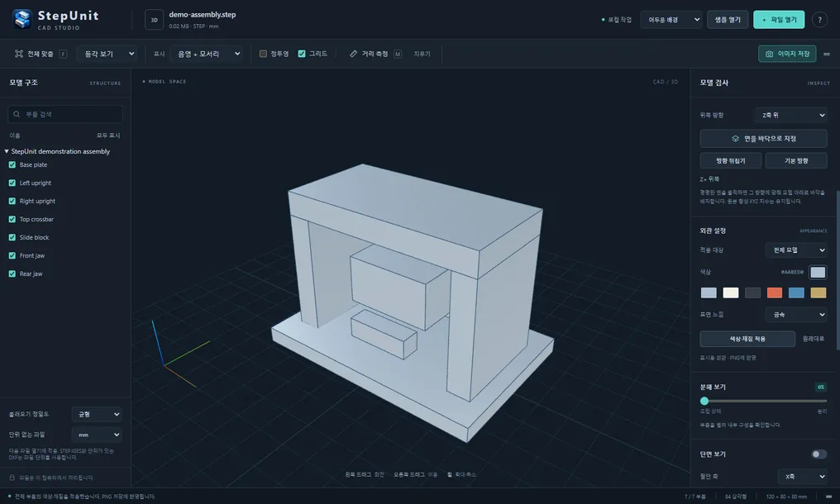
Task: Pick the orange-red color swatch
Action: (x=774, y=292)
